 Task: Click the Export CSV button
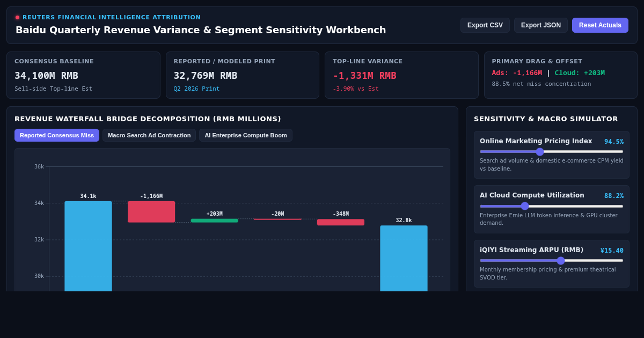click(x=485, y=25)
